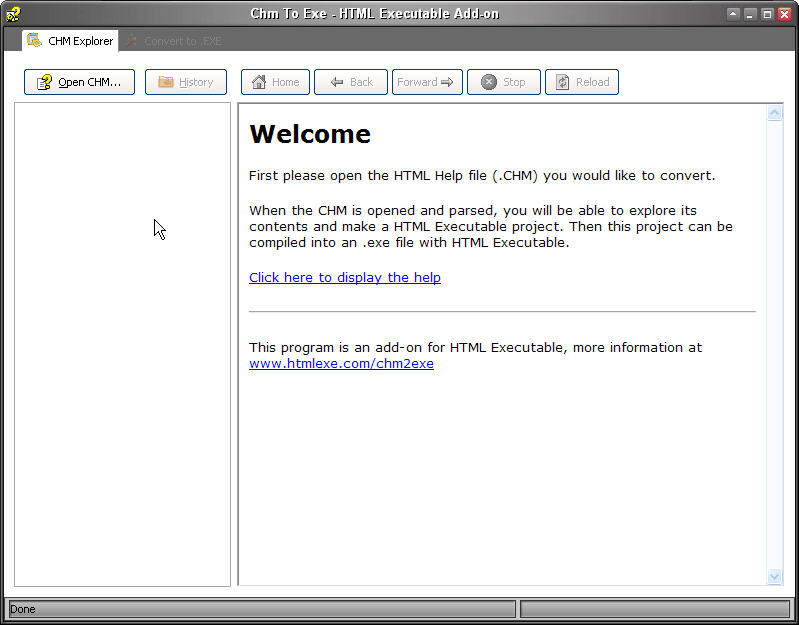Reload the current page
Viewport: 799px width, 625px height.
point(582,82)
